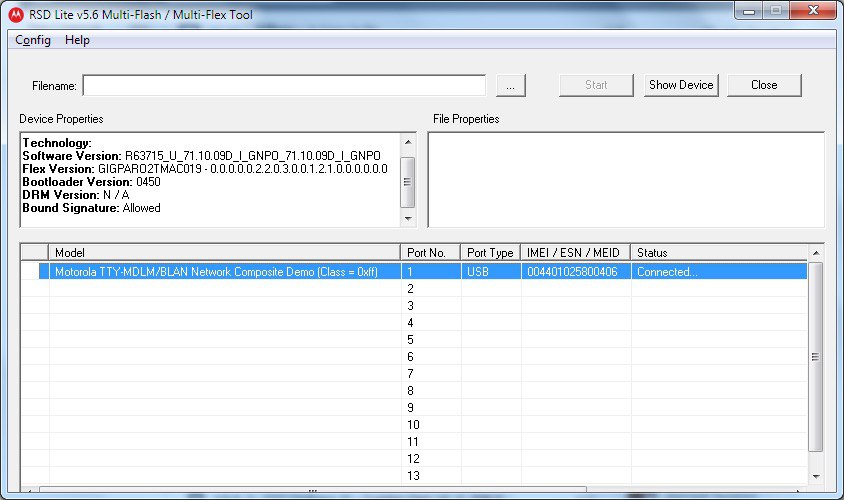Click port number 12 row
This screenshot has width=844, height=500.
tap(414, 459)
